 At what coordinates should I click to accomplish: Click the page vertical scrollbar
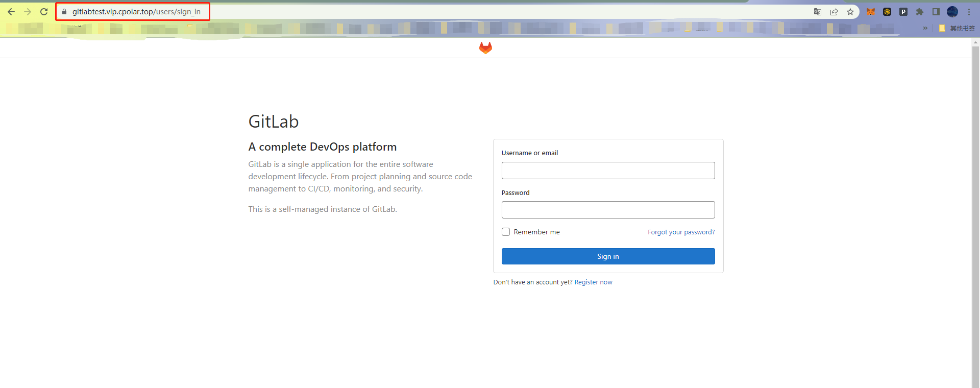click(x=975, y=213)
